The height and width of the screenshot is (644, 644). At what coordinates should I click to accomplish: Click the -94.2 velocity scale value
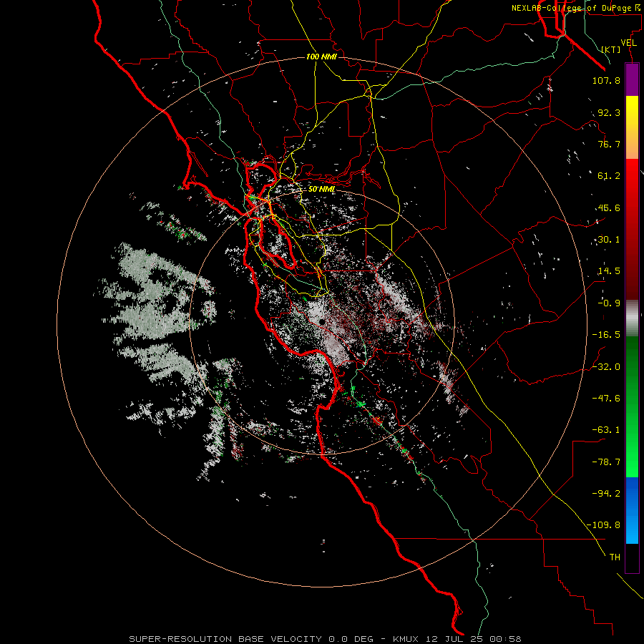(606, 494)
